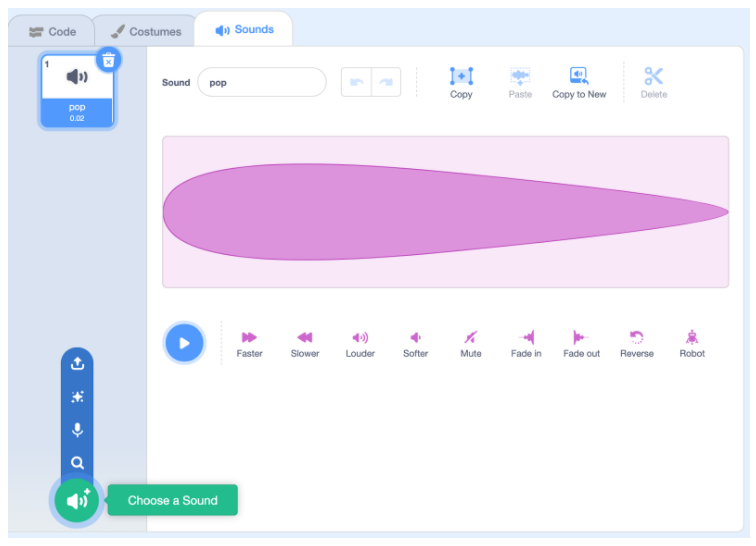Click the Sound name input field

pyautogui.click(x=262, y=82)
